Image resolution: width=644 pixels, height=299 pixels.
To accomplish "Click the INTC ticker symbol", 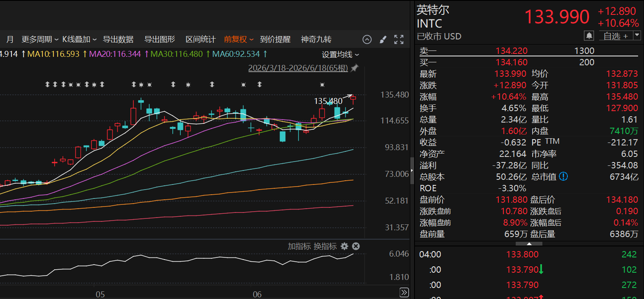I will (429, 23).
